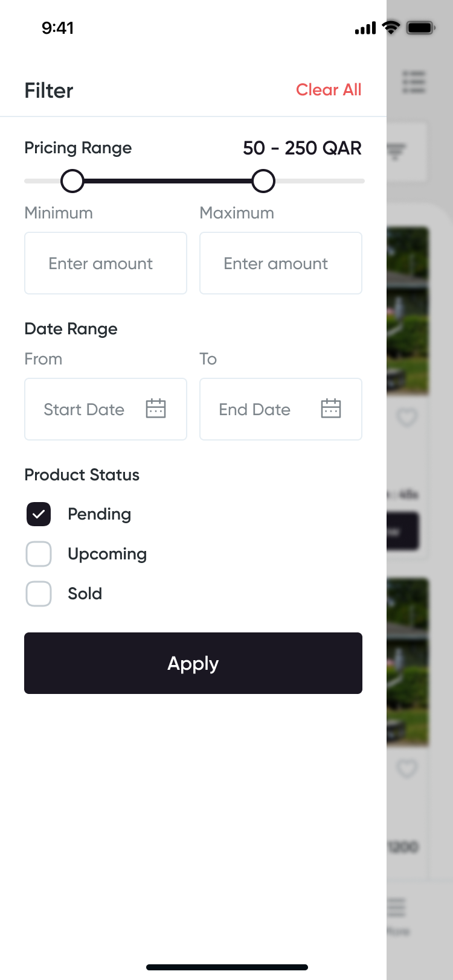The height and width of the screenshot is (980, 453).
Task: Click the maximum price slider handle
Action: click(x=263, y=181)
